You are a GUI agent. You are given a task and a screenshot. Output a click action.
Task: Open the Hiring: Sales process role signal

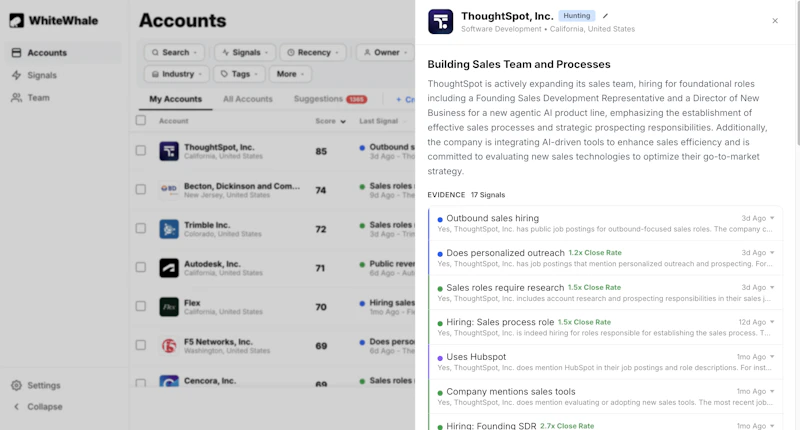click(606, 327)
